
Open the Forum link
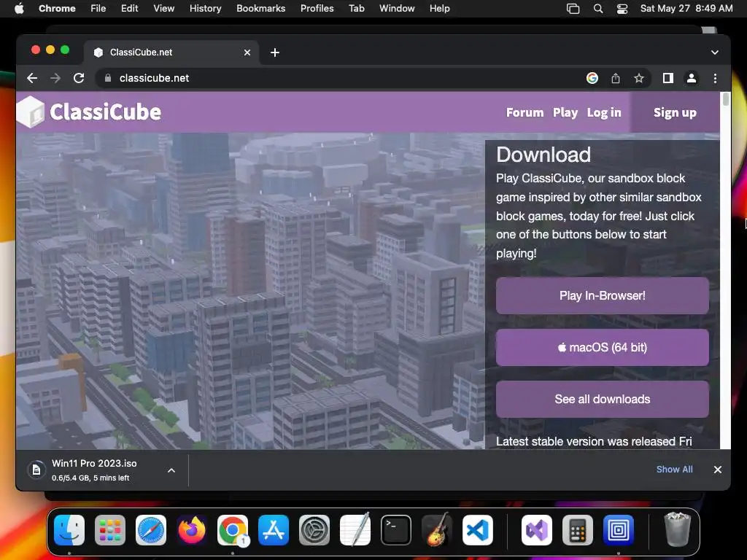pos(525,112)
